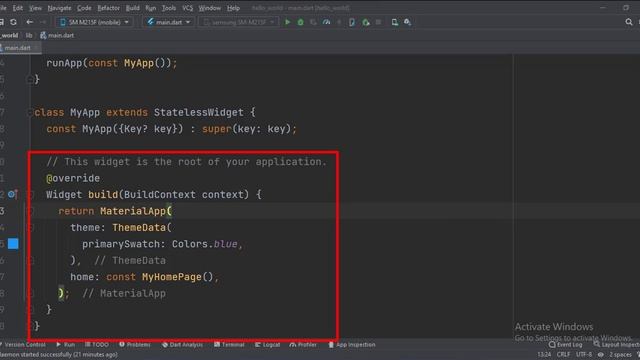Open the View menu
Image resolution: width=640 pixels, height=360 pixels.
coord(35,8)
